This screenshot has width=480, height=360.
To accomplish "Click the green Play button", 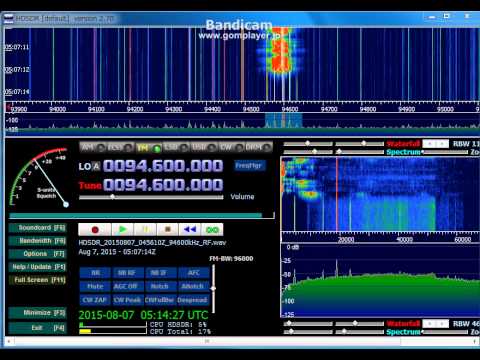I will pos(123,230).
